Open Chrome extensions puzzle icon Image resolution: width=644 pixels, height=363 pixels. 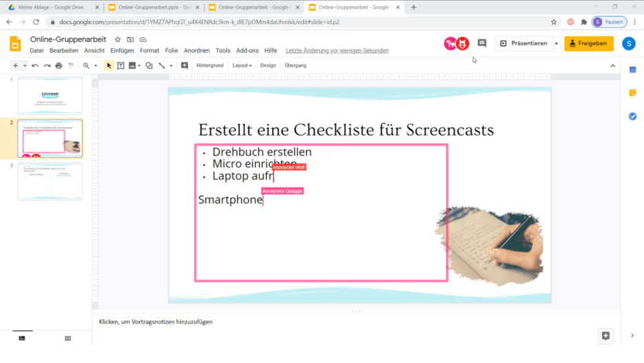(x=584, y=22)
